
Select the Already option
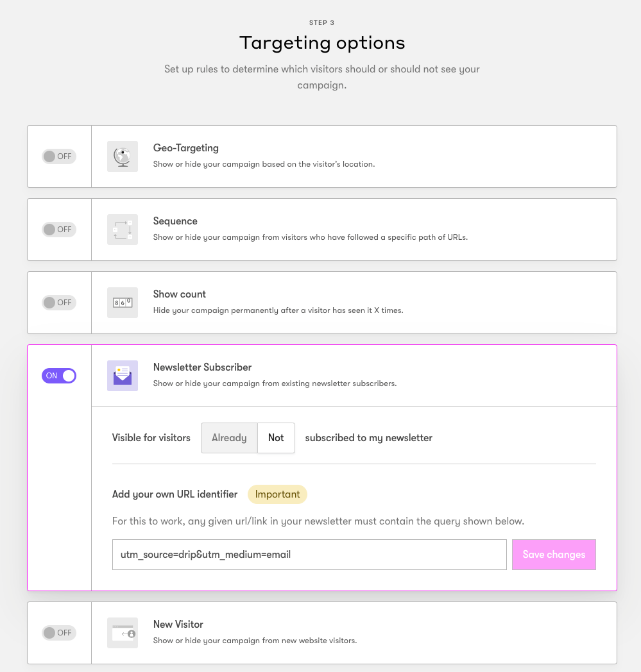coord(228,437)
